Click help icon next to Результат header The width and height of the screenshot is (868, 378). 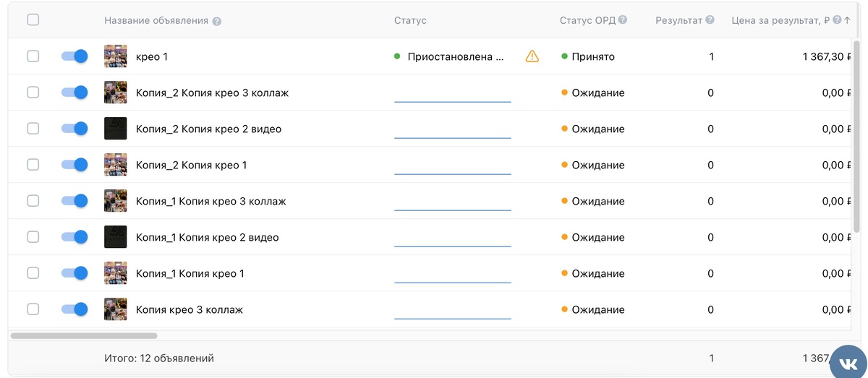(x=710, y=20)
